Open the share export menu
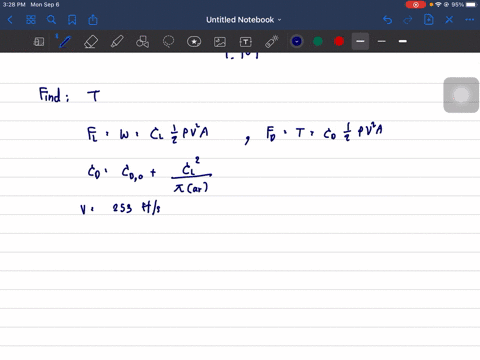The width and height of the screenshot is (480, 360). coord(93,20)
